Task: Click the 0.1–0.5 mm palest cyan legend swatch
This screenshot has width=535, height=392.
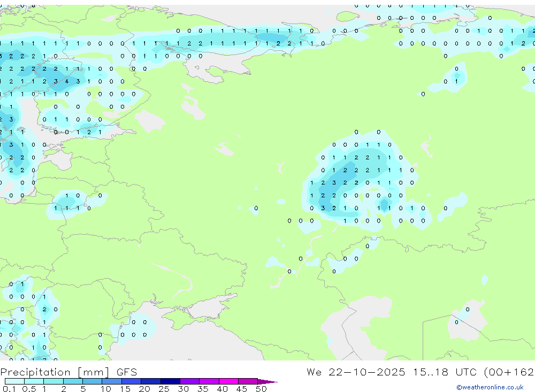Action: (x=14, y=381)
